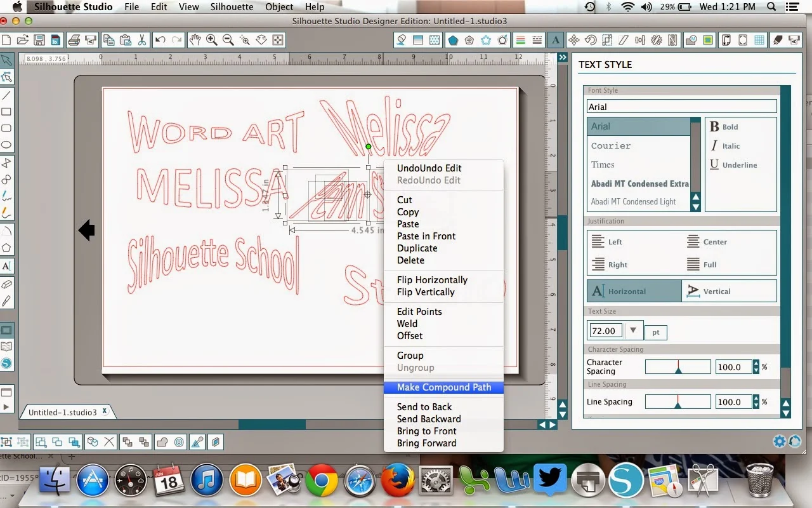Close the Untitled-1.studio3 tab

(105, 411)
